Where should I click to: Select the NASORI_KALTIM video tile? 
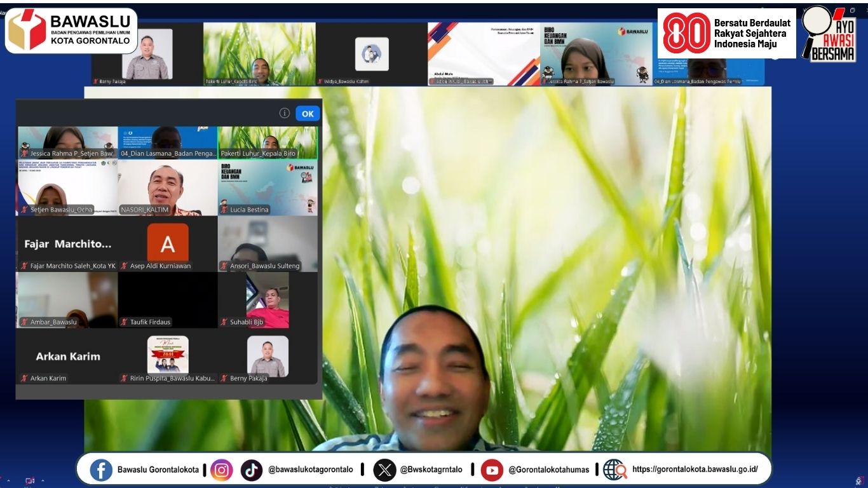[x=168, y=187]
